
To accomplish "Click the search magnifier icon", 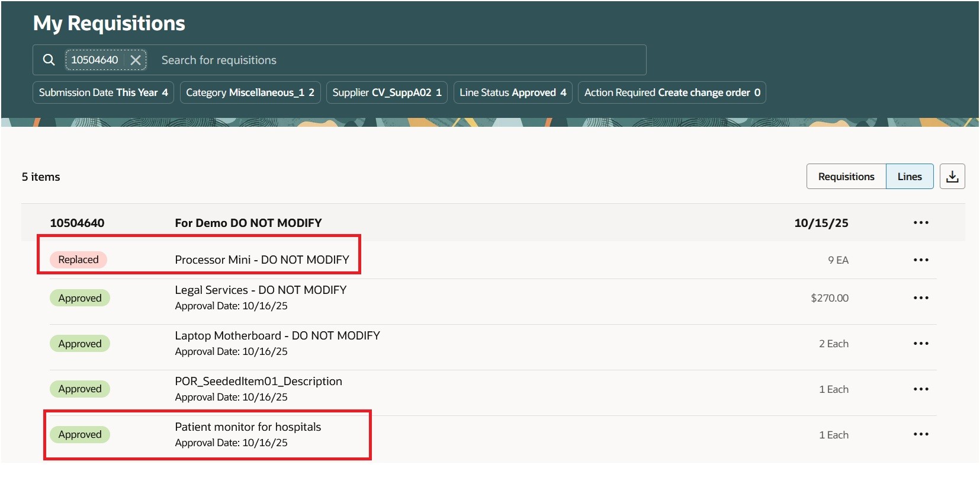I will click(49, 60).
